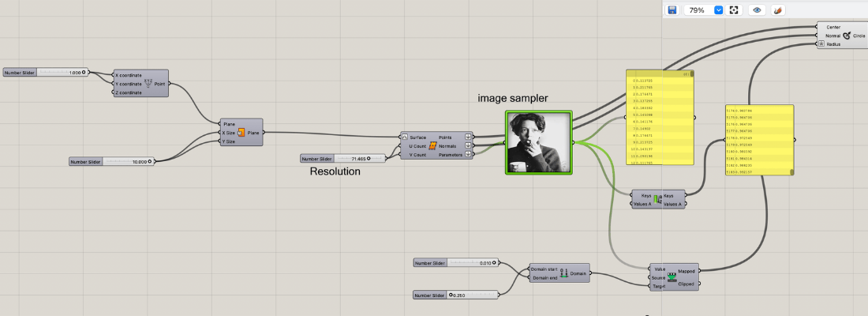Image resolution: width=868 pixels, height=316 pixels.
Task: Click the Circle component target icon
Action: coord(847,36)
